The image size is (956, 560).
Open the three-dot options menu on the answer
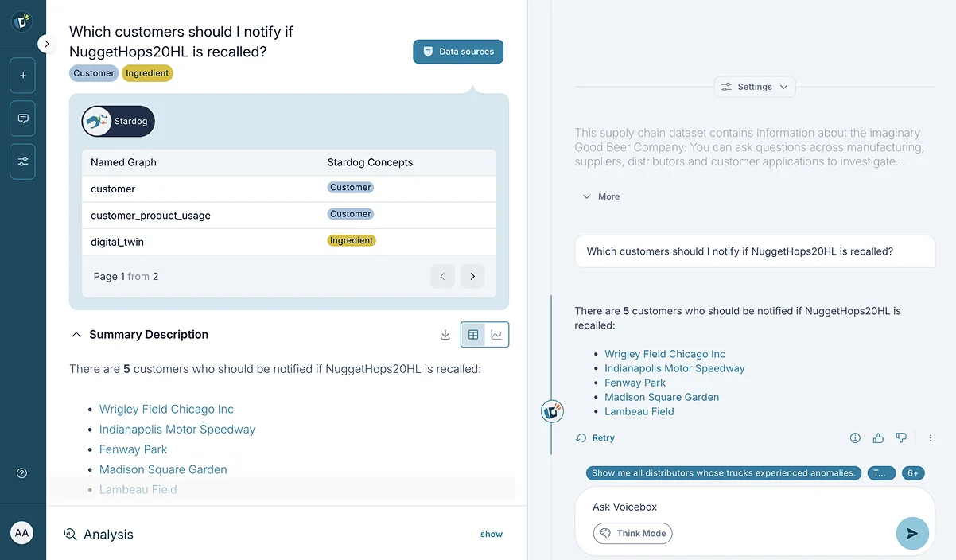(931, 437)
